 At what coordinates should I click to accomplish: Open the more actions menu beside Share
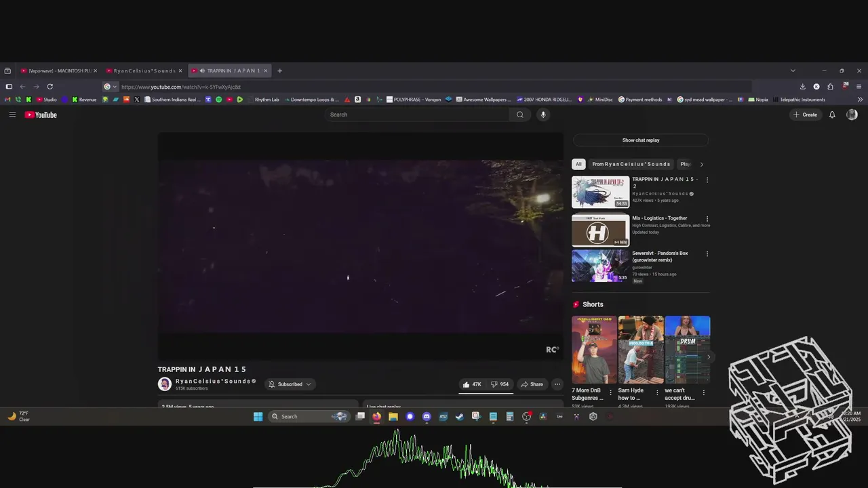pyautogui.click(x=557, y=384)
